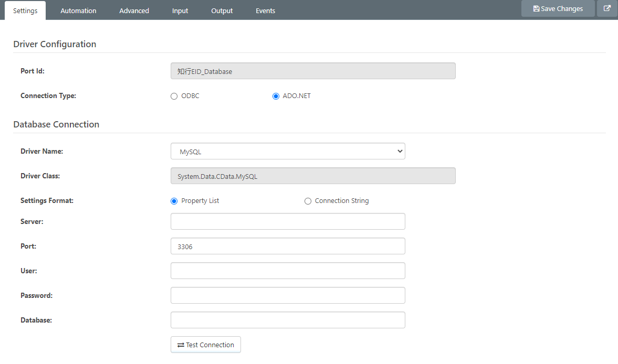Open the Driver Name dropdown
The height and width of the screenshot is (364, 618).
pyautogui.click(x=288, y=151)
